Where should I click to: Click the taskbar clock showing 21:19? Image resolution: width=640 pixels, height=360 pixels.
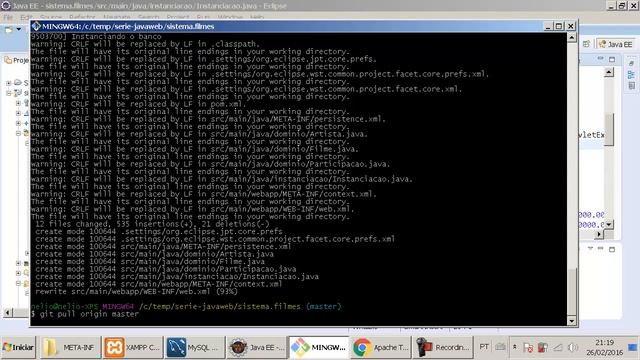[604, 347]
